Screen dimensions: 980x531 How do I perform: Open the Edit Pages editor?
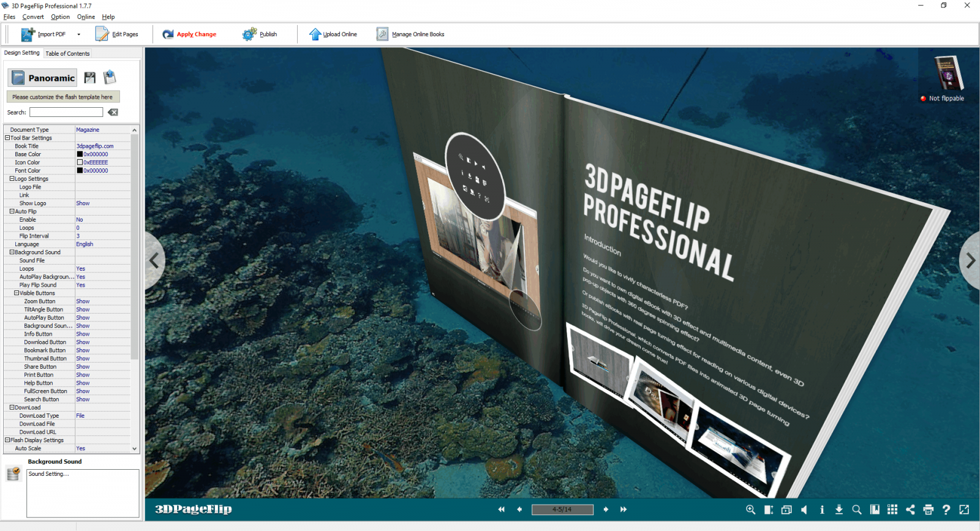(116, 34)
